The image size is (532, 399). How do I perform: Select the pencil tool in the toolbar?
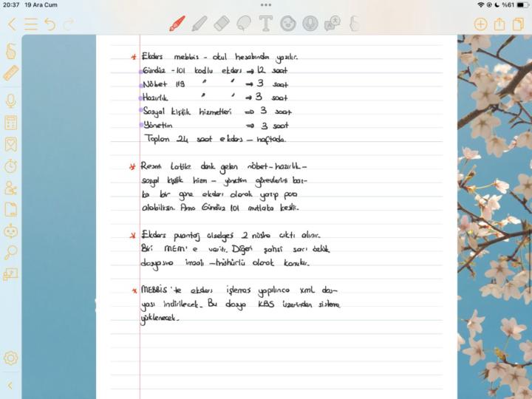click(x=199, y=24)
